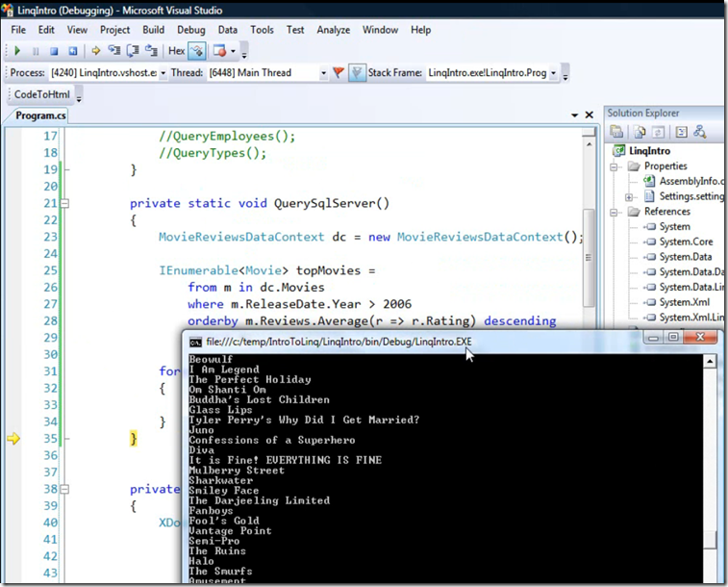Select the System reference
Viewport: 728px width, 587px height.
pos(674,227)
